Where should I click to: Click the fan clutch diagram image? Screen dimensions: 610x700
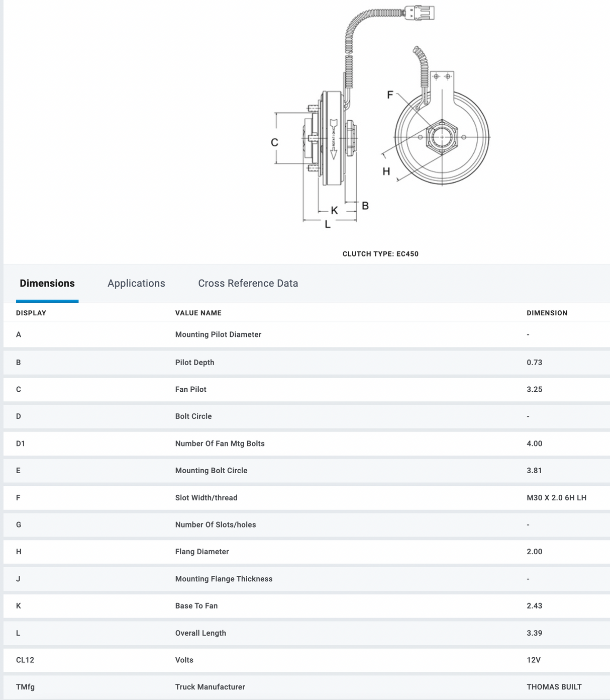point(380,121)
